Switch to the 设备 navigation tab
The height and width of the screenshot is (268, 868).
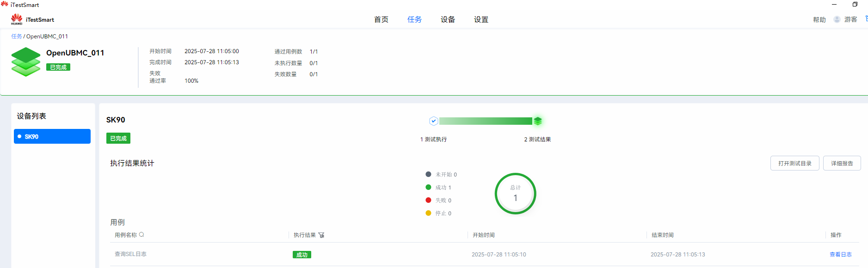[448, 19]
